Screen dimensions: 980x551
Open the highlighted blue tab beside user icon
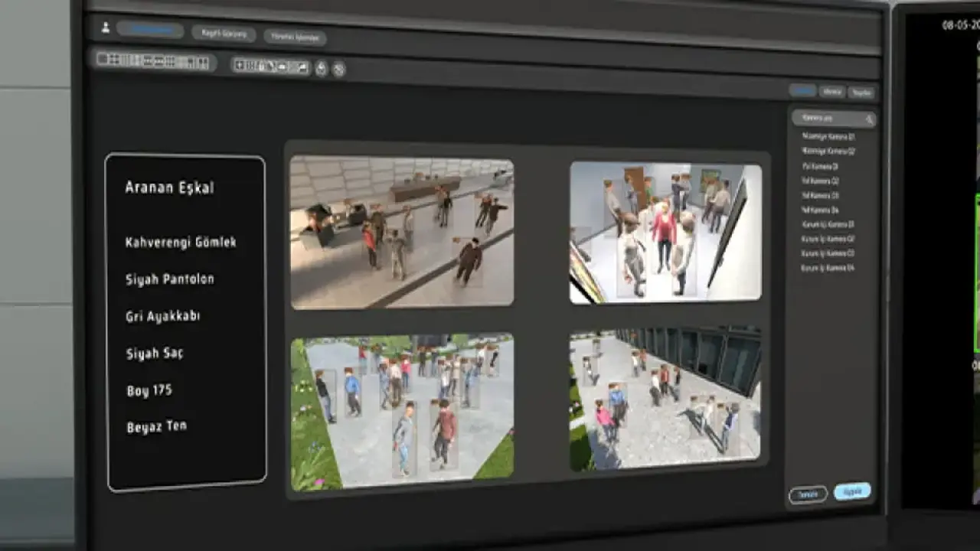pos(150,30)
